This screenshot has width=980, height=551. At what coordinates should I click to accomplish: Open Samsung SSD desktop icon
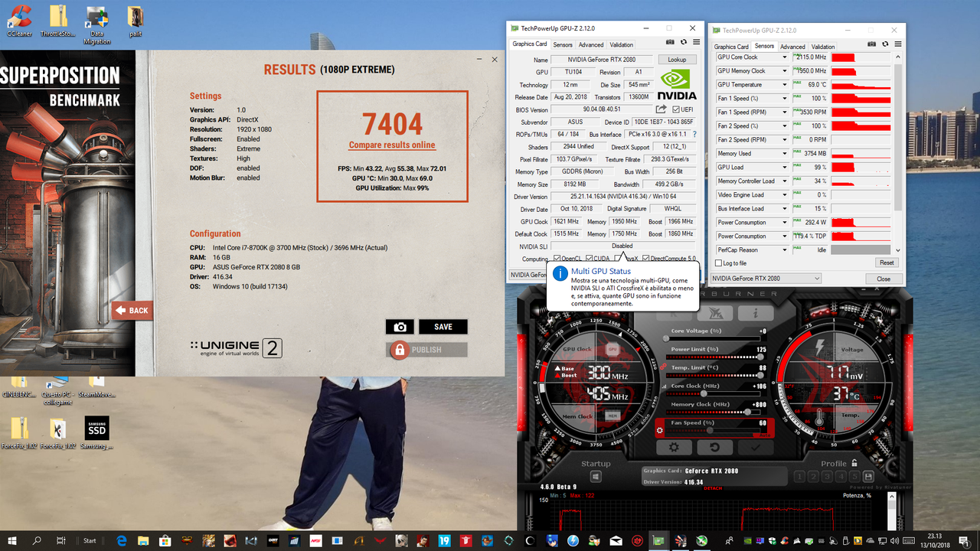pos(96,433)
